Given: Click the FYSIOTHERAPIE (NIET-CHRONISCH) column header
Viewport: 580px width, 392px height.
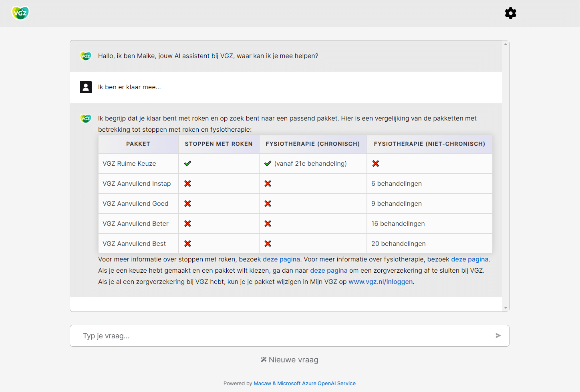Looking at the screenshot, I should pos(429,144).
